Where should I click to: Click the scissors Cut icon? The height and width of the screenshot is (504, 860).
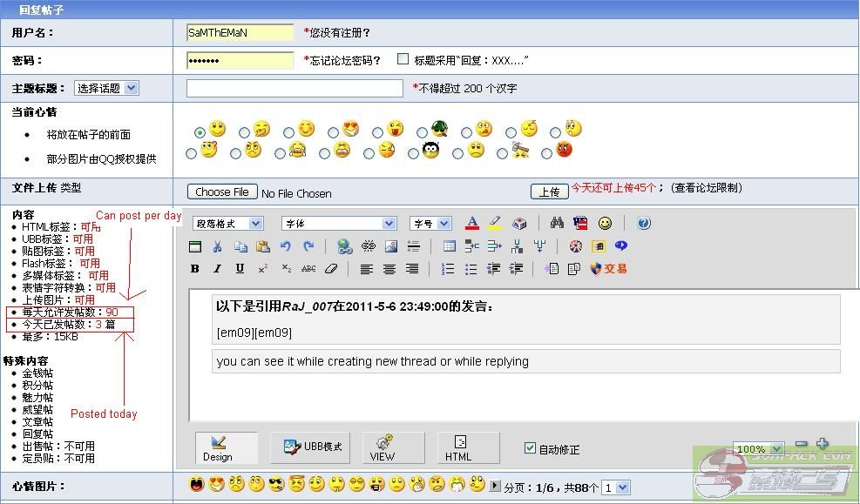(x=217, y=246)
